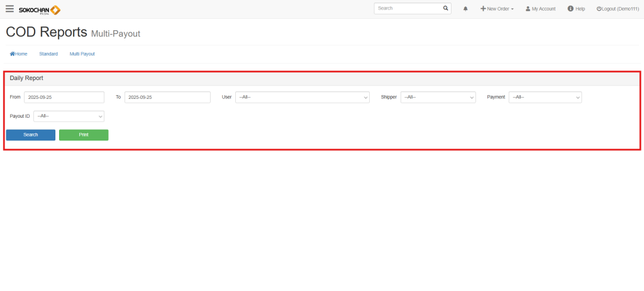Viewport: 644px width, 291px height.
Task: Click the From date field
Action: tap(64, 98)
